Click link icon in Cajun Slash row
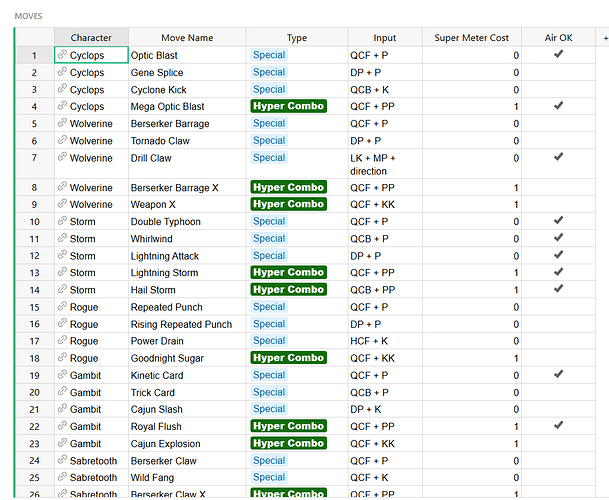The height and width of the screenshot is (500, 609). (62, 409)
